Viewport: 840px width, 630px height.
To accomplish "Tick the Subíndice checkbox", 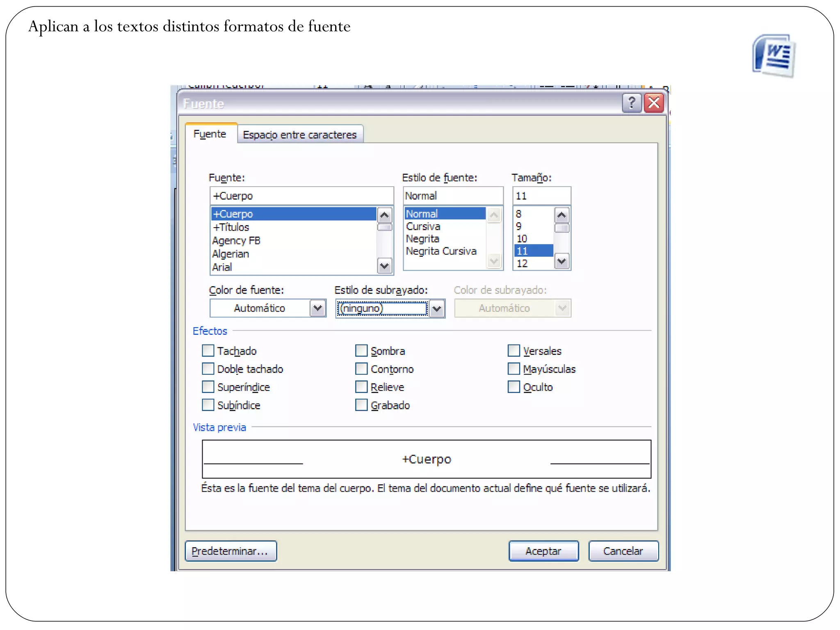I will click(208, 405).
